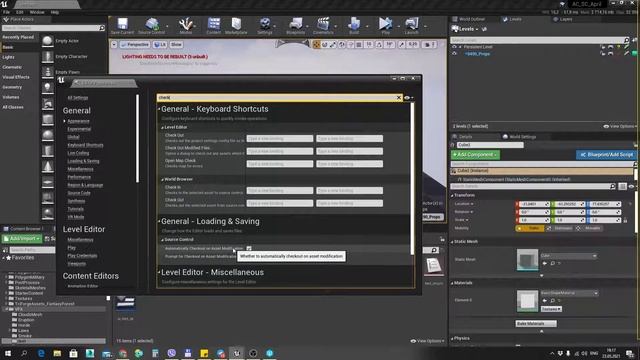Collapse General - Keyboard Shortcuts section
The width and height of the screenshot is (640, 360).
click(159, 109)
